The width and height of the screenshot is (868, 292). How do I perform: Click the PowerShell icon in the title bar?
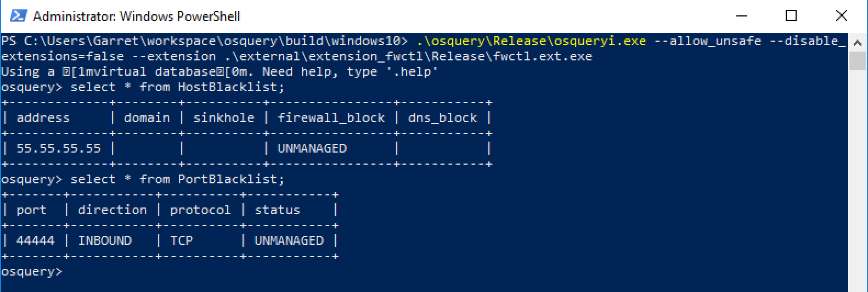pos(18,16)
